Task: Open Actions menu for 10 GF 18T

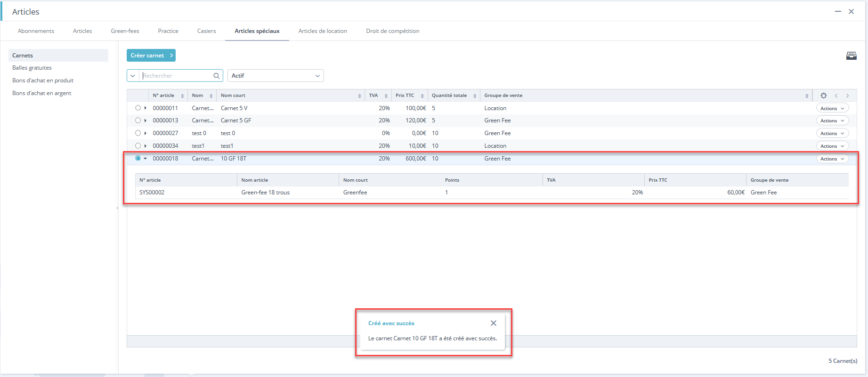Action: (x=832, y=159)
